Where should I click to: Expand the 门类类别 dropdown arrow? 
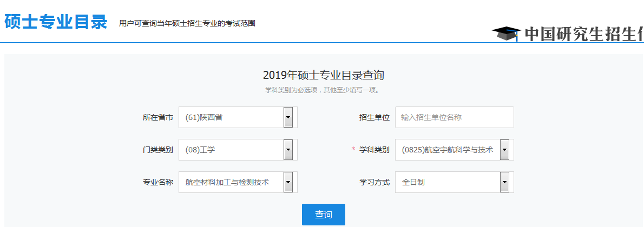pos(288,150)
